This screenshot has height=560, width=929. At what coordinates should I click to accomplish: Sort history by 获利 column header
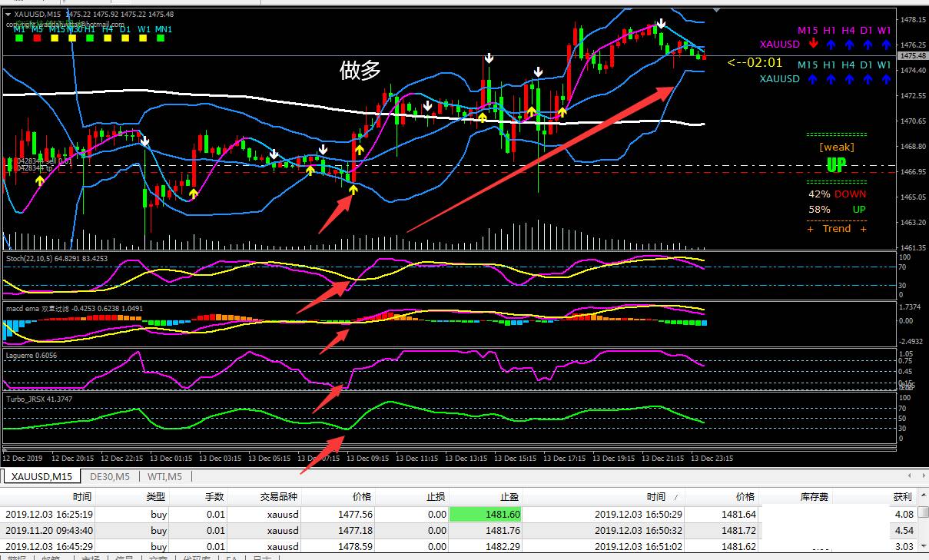pos(902,497)
